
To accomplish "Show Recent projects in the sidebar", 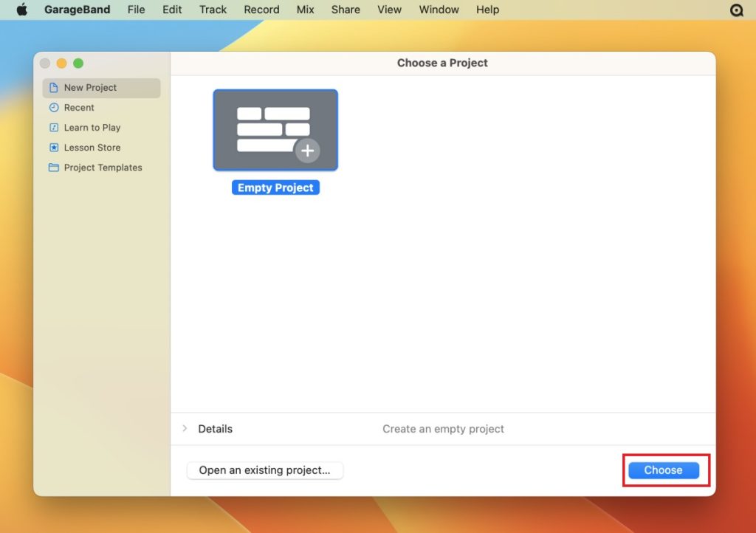I will click(101, 108).
